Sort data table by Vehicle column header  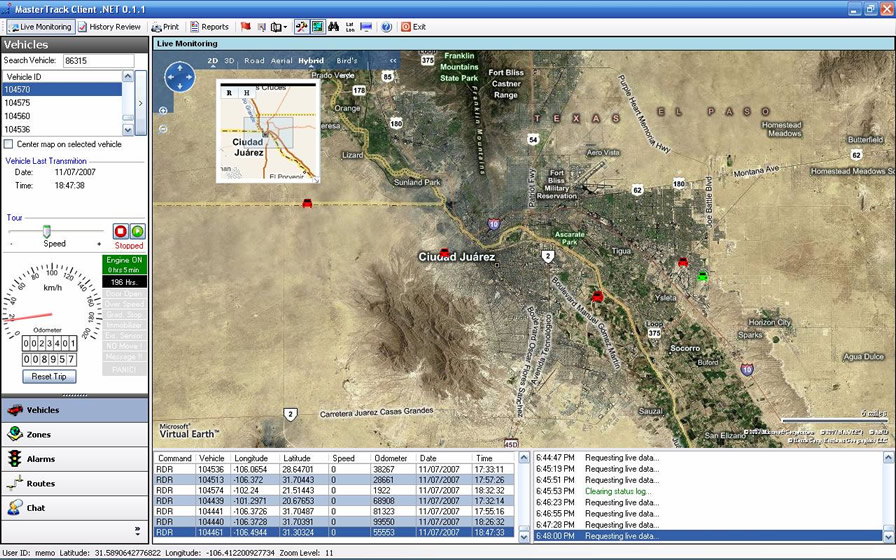point(211,458)
